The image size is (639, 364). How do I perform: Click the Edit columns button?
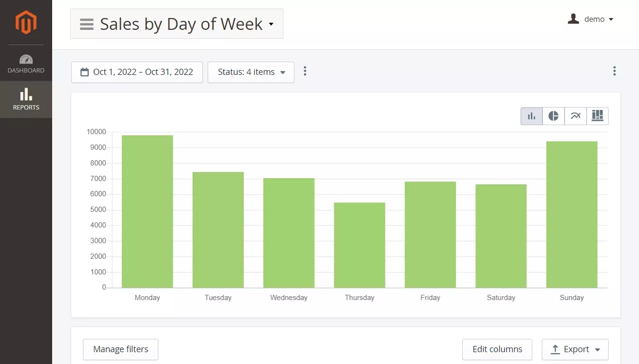(x=497, y=349)
